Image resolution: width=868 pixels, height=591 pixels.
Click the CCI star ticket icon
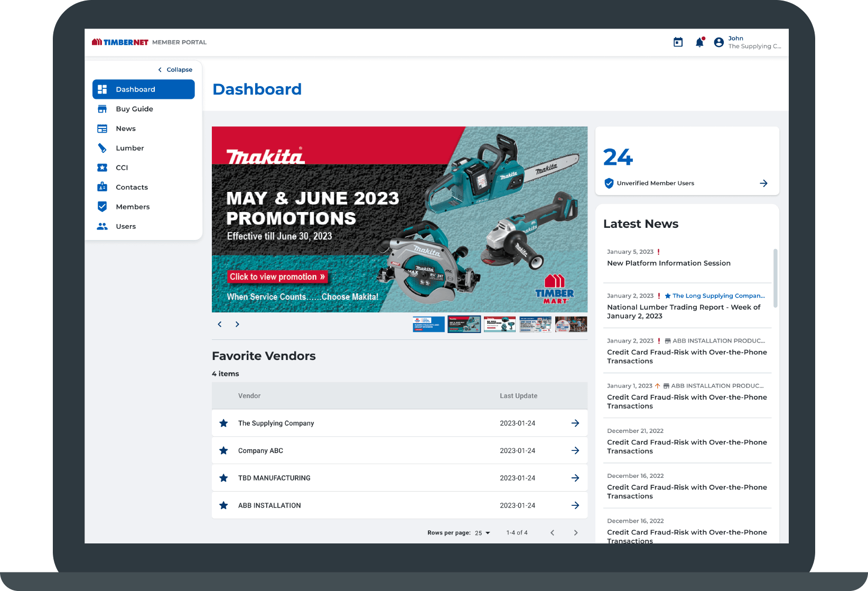coord(102,168)
